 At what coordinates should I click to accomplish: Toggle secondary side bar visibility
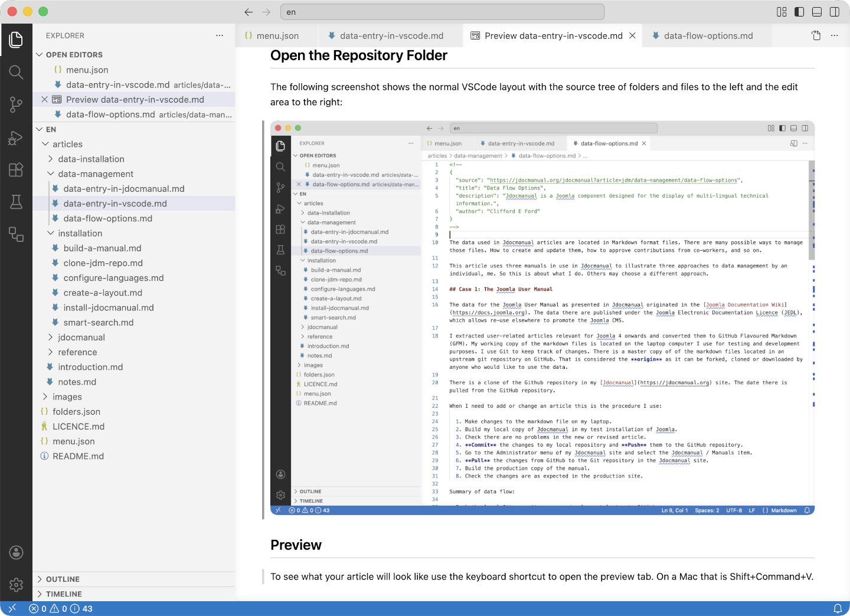[x=835, y=12]
